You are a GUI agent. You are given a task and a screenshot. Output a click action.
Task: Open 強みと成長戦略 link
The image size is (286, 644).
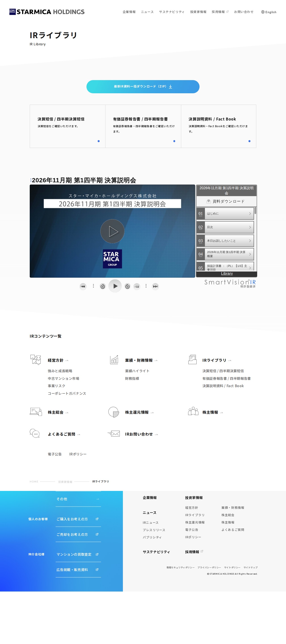coord(60,371)
